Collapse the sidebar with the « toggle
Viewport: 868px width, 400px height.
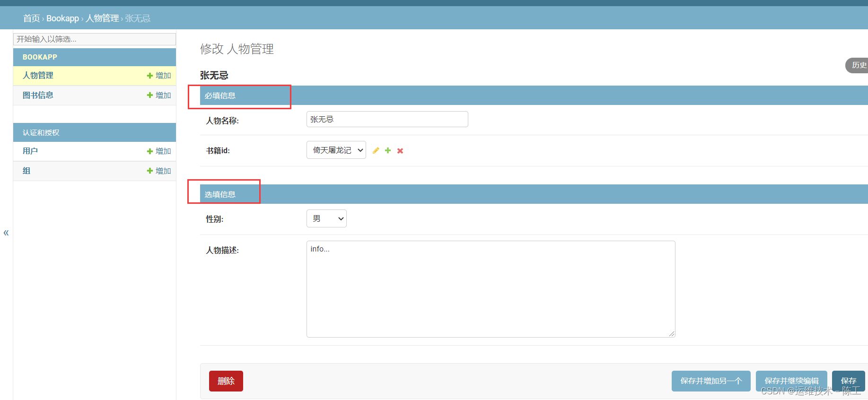pyautogui.click(x=6, y=233)
